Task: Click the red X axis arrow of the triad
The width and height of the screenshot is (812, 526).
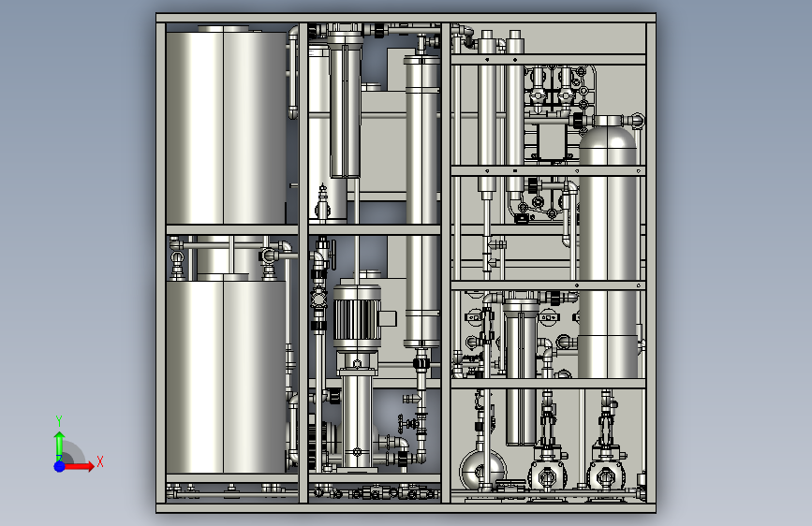Action: pyautogui.click(x=80, y=466)
